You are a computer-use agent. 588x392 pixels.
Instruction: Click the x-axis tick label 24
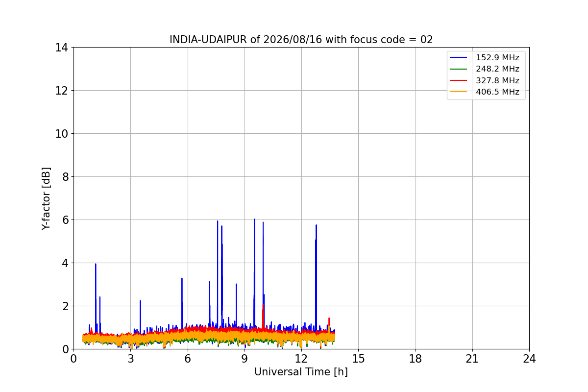[529, 359]
